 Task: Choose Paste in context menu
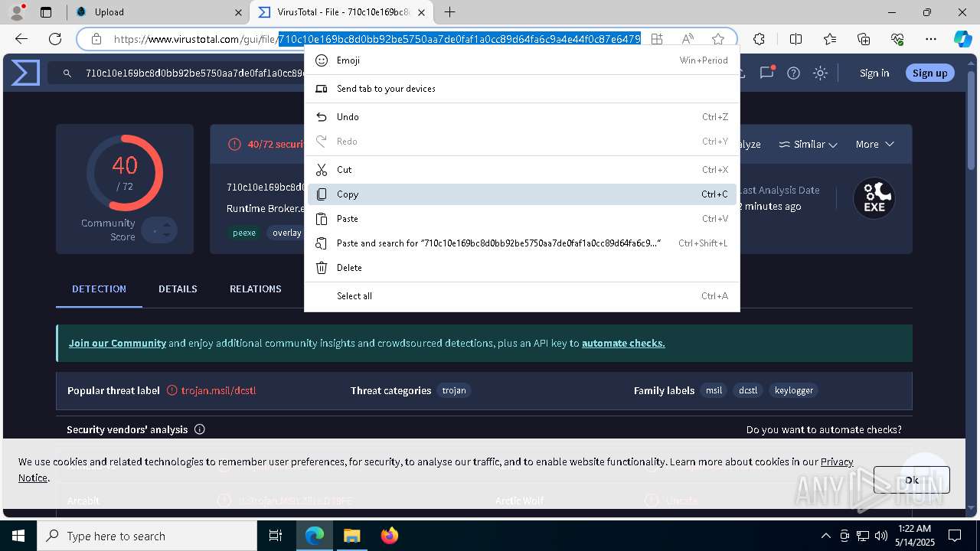pos(522,219)
